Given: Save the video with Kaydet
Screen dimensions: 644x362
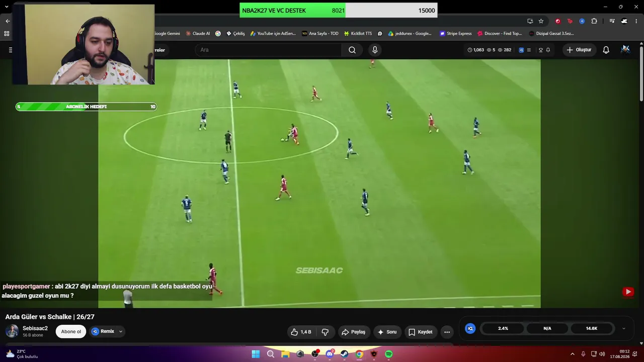Looking at the screenshot, I should pos(421,332).
